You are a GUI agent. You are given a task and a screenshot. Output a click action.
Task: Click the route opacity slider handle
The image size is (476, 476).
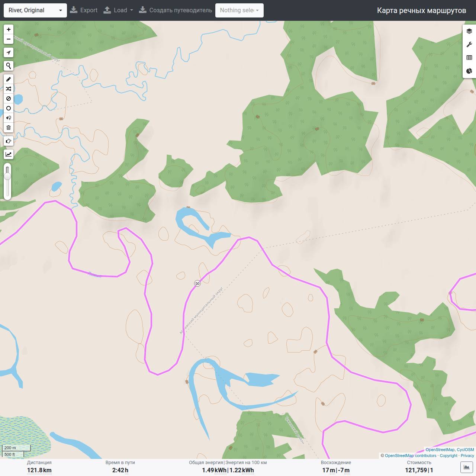pyautogui.click(x=7, y=176)
